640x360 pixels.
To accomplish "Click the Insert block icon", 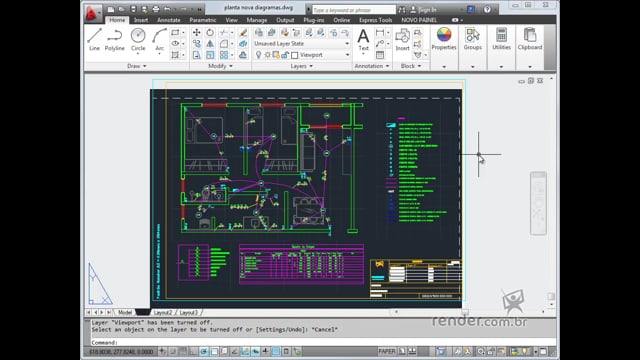I will [x=402, y=40].
